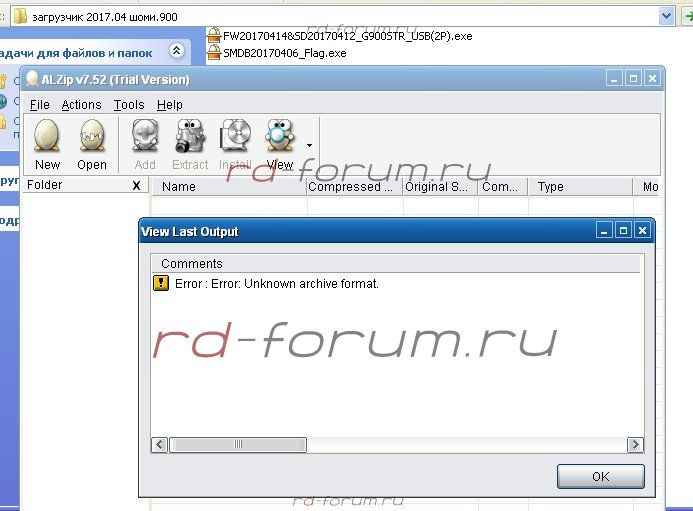Open the address bar folder dropdown

pyautogui.click(x=668, y=16)
